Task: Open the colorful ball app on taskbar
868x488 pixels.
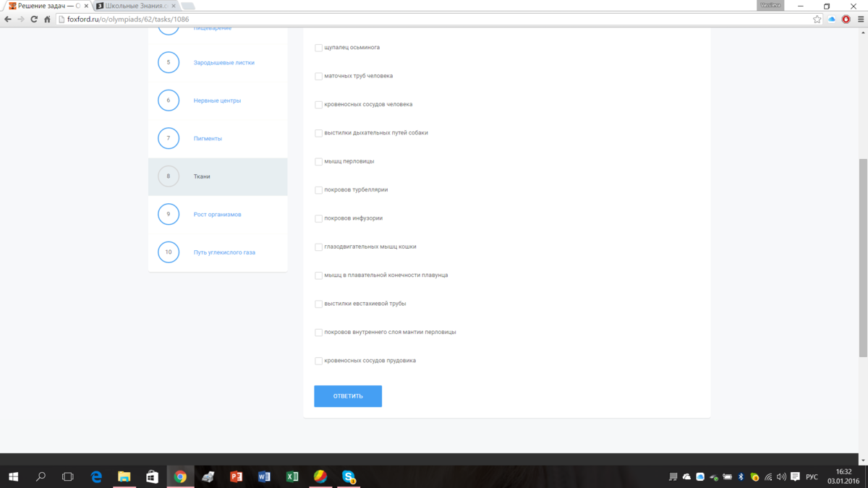Action: [320, 477]
